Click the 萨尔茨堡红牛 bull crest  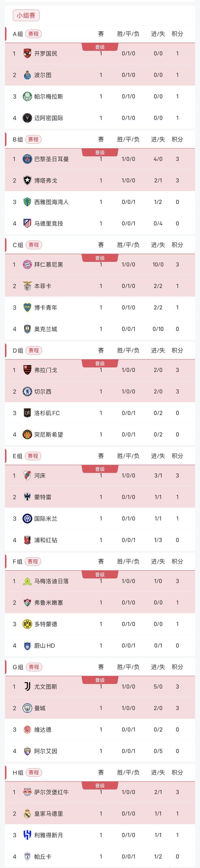point(28,792)
